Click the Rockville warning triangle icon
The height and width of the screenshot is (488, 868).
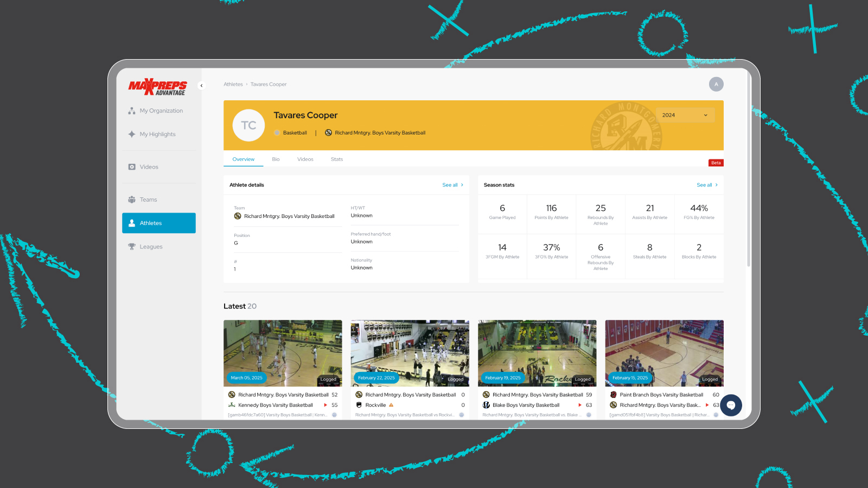tap(391, 405)
